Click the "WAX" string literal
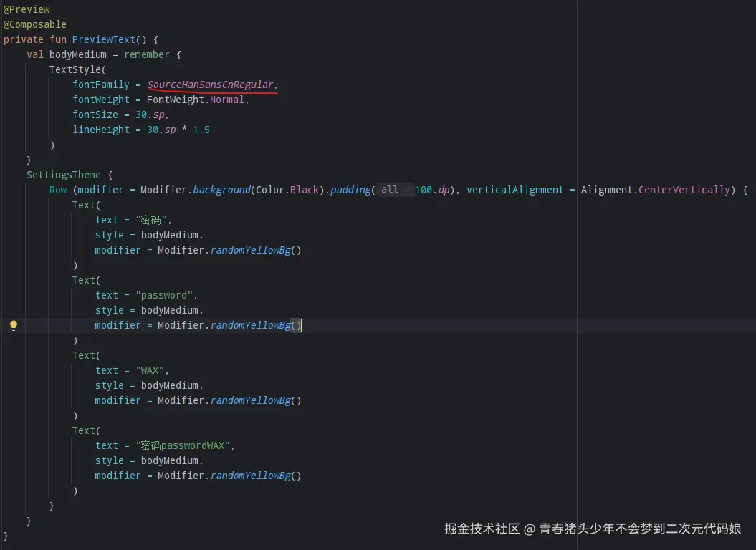 pyautogui.click(x=150, y=371)
